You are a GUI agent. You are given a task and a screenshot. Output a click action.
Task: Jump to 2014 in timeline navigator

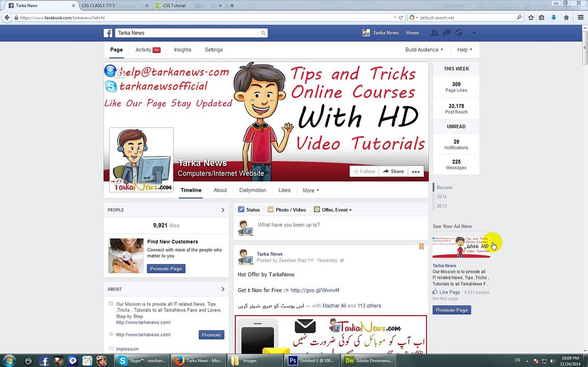point(442,196)
